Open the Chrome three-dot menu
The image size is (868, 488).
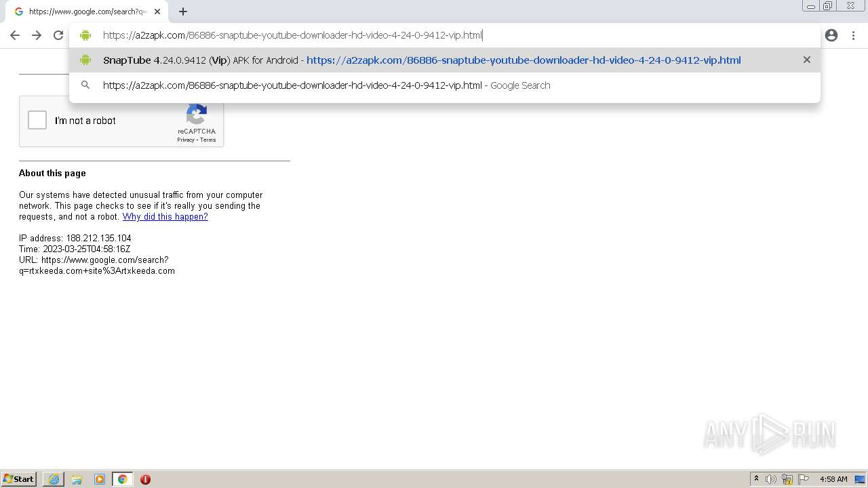pyautogui.click(x=853, y=35)
